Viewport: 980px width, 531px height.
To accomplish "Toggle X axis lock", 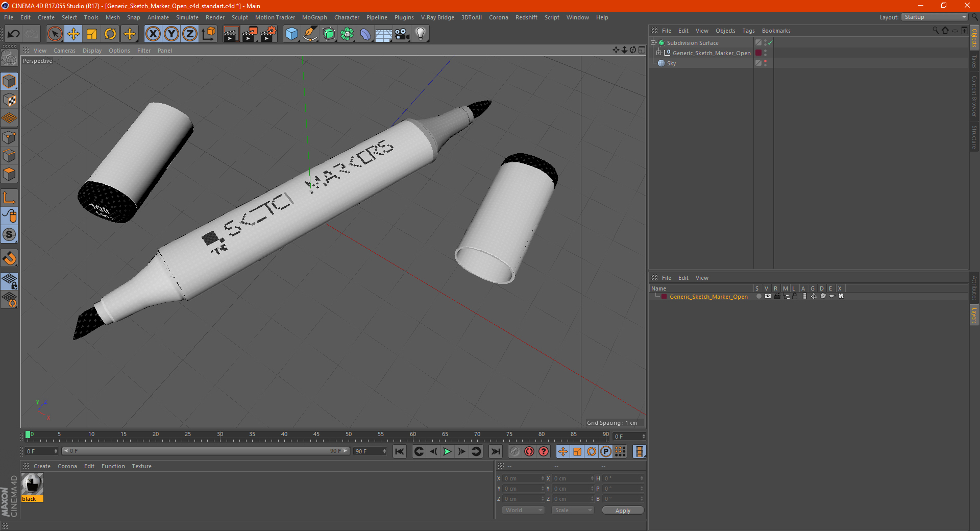I will point(153,34).
